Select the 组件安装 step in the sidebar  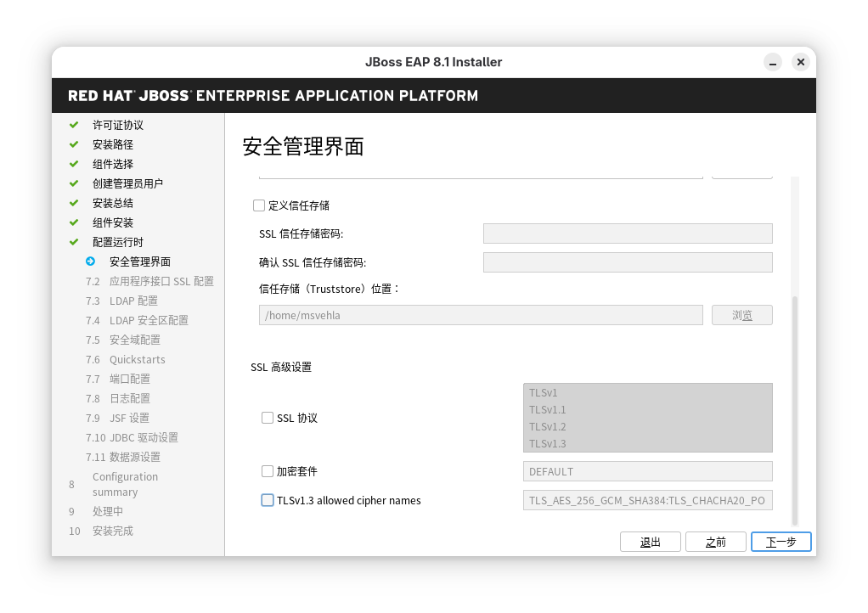[113, 222]
